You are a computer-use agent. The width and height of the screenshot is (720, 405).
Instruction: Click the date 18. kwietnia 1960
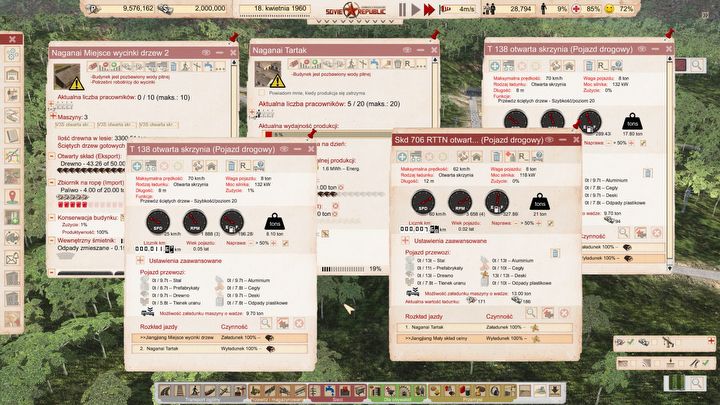point(274,8)
